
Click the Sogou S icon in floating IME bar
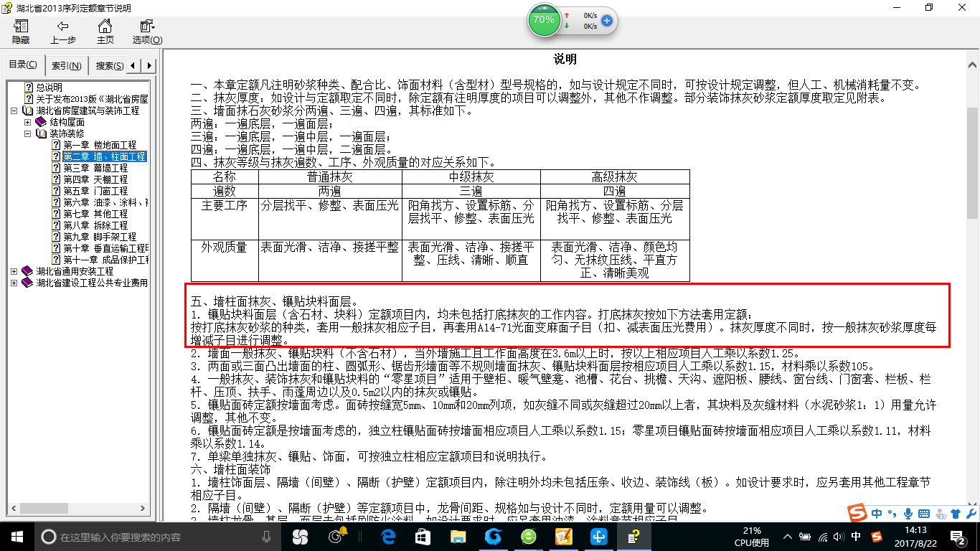tap(857, 513)
